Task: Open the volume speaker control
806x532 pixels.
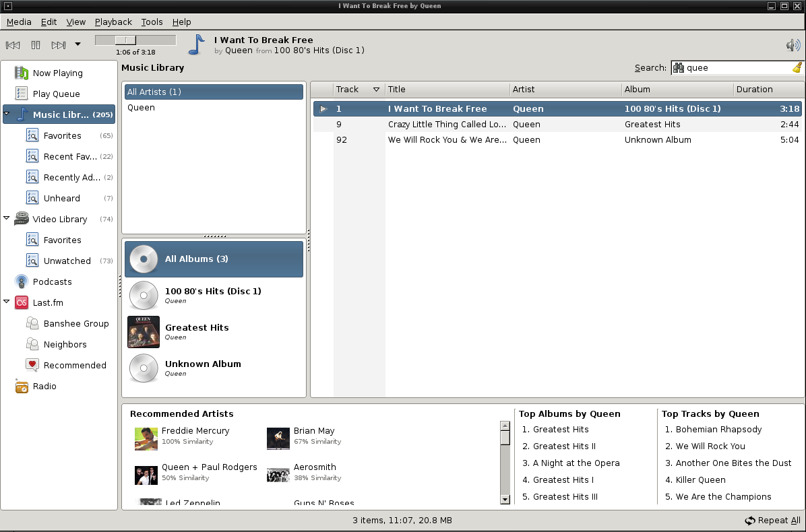Action: [793, 45]
